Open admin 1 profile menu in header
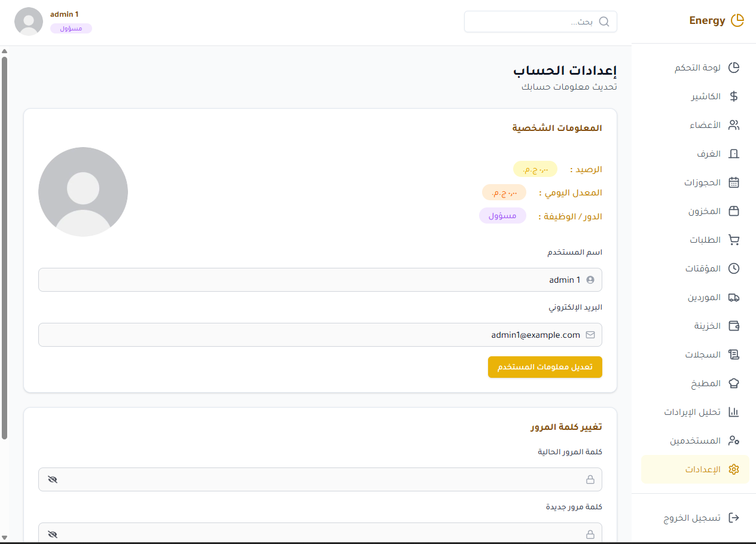Viewport: 756px width, 544px height. click(29, 22)
